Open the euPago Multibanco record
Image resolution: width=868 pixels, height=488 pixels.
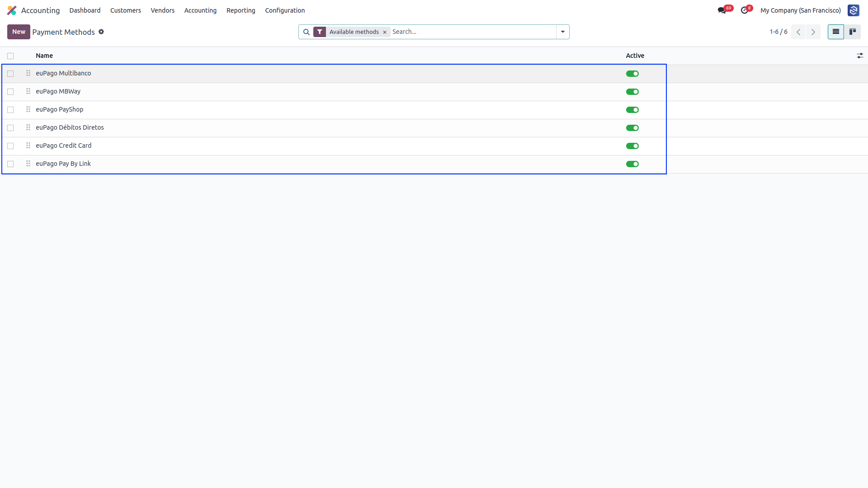pos(63,73)
